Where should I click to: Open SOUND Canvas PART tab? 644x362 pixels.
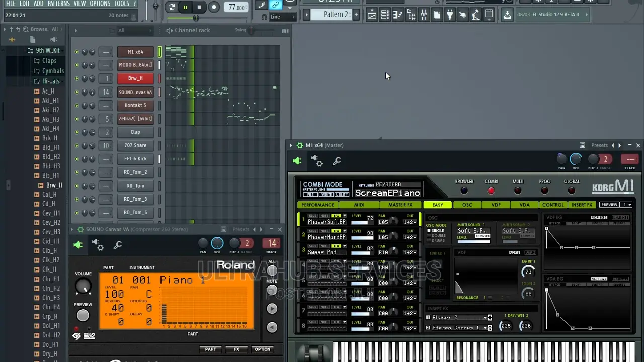pos(210,349)
